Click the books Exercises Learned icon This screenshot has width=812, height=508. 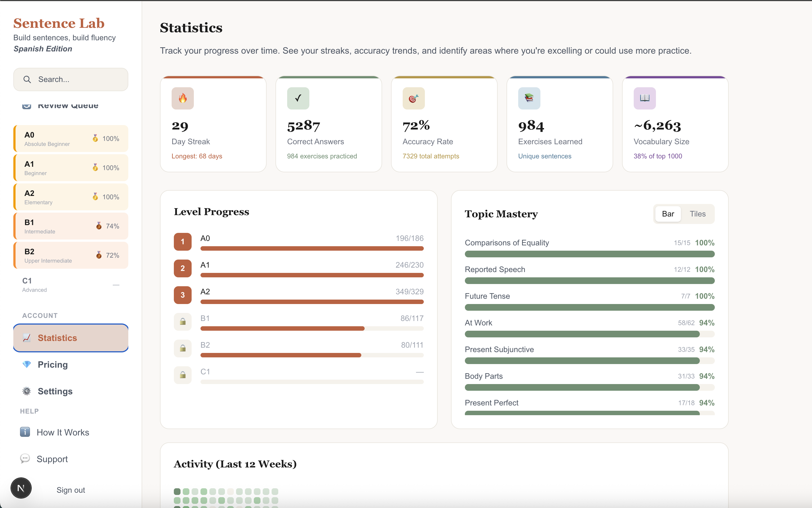529,98
